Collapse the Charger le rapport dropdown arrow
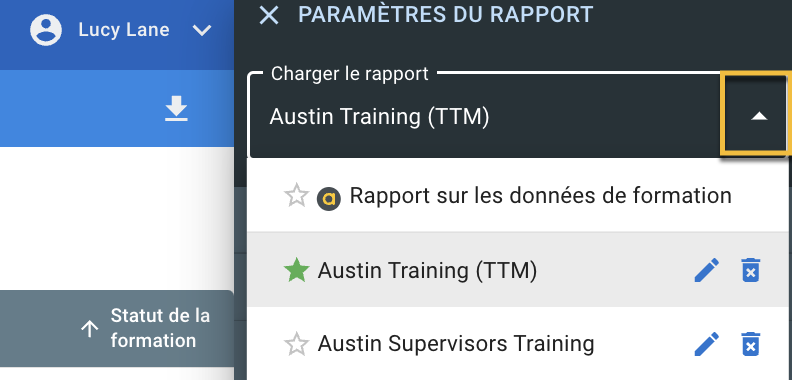Image resolution: width=792 pixels, height=380 pixels. [759, 117]
